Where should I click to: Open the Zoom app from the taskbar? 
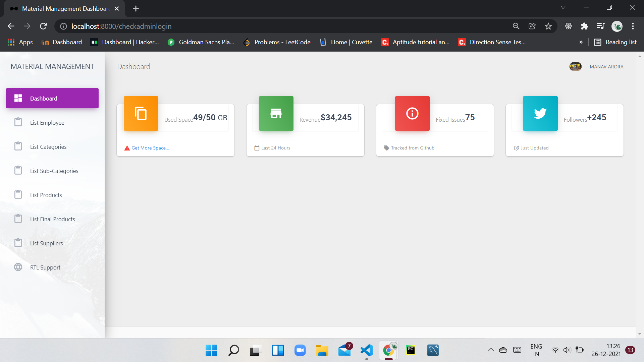[300, 350]
